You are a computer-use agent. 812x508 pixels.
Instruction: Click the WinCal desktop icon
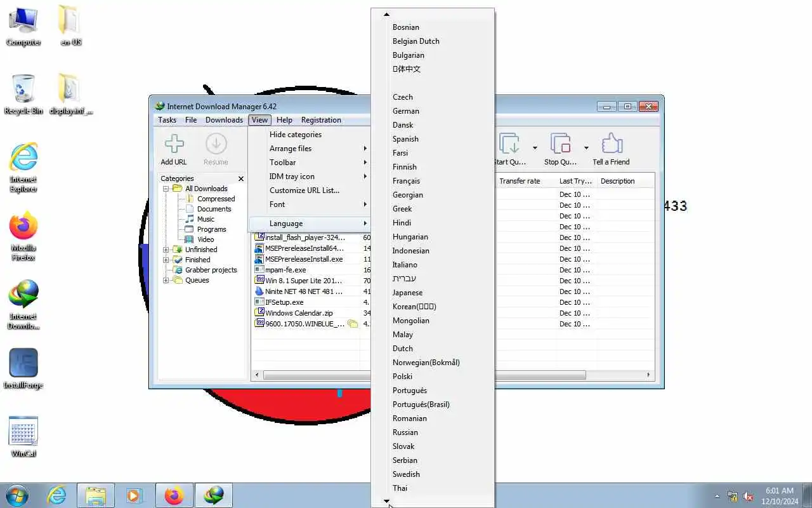click(23, 437)
